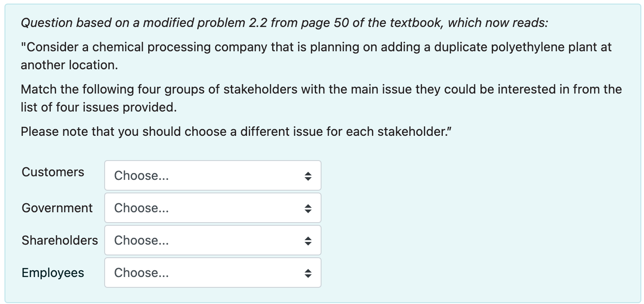Click the Government stakeholder label
The height and width of the screenshot is (304, 644).
coord(57,208)
